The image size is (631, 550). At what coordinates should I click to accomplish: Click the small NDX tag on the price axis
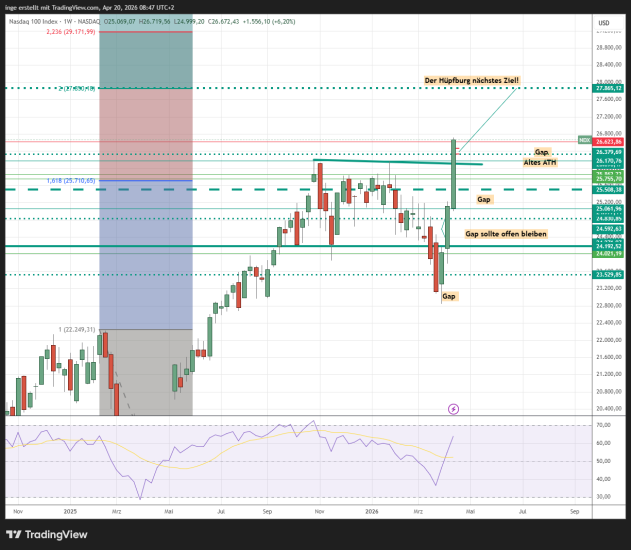pyautogui.click(x=585, y=139)
